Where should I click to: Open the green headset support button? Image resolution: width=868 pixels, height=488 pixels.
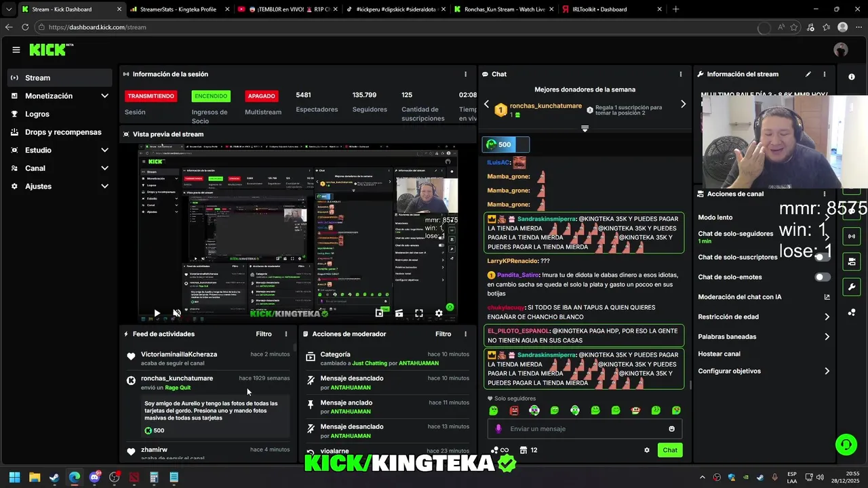coord(846,445)
